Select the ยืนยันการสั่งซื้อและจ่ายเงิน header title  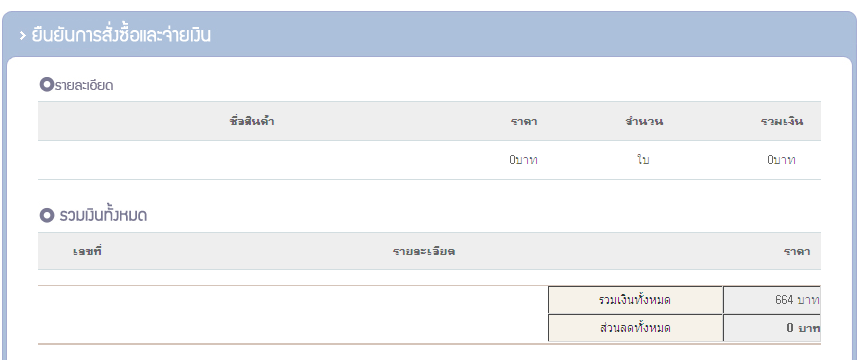point(121,35)
